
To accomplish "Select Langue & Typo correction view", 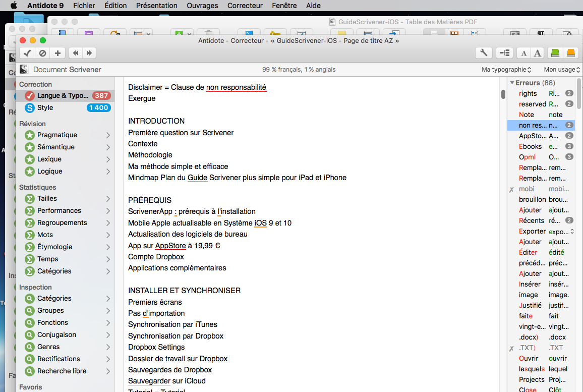I will pyautogui.click(x=63, y=95).
